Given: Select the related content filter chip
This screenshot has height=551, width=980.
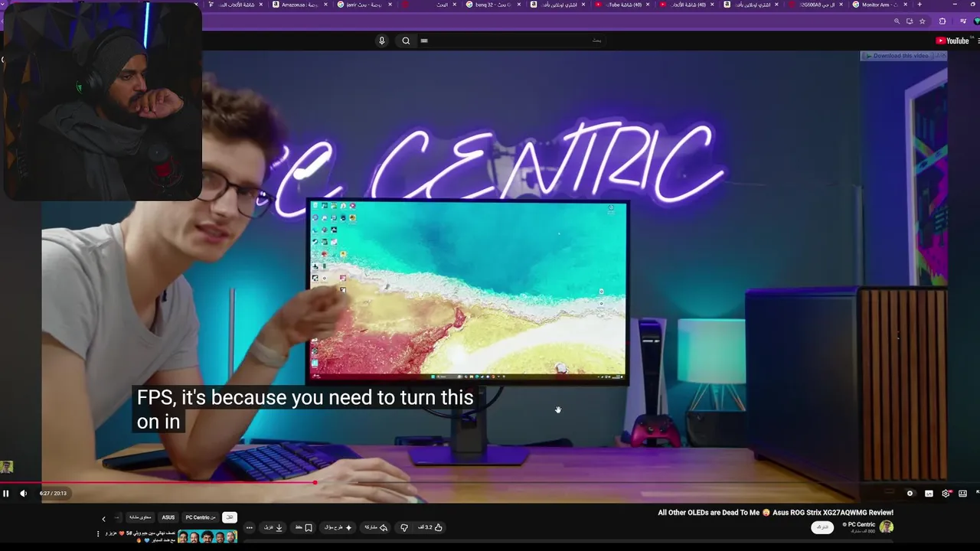Looking at the screenshot, I should pyautogui.click(x=139, y=517).
